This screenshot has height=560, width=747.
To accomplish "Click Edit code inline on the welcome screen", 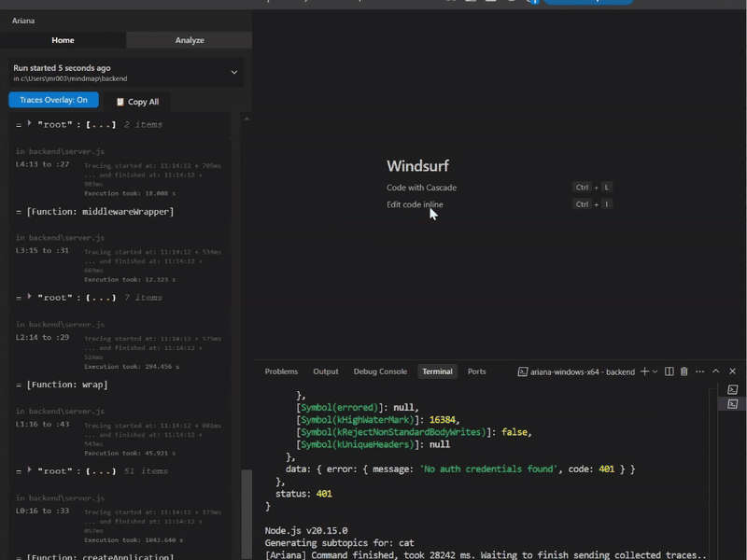I will (x=415, y=204).
